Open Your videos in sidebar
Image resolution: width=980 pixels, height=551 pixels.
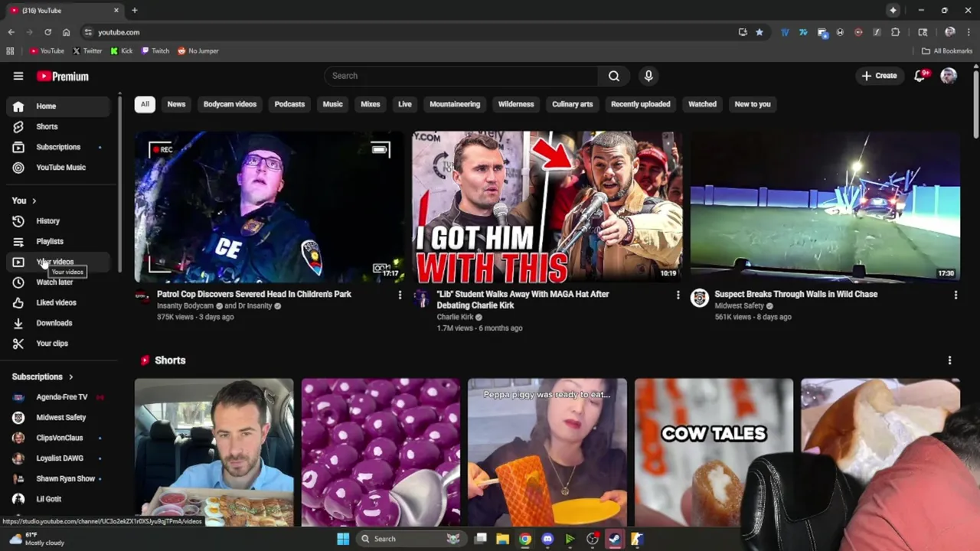[58, 262]
